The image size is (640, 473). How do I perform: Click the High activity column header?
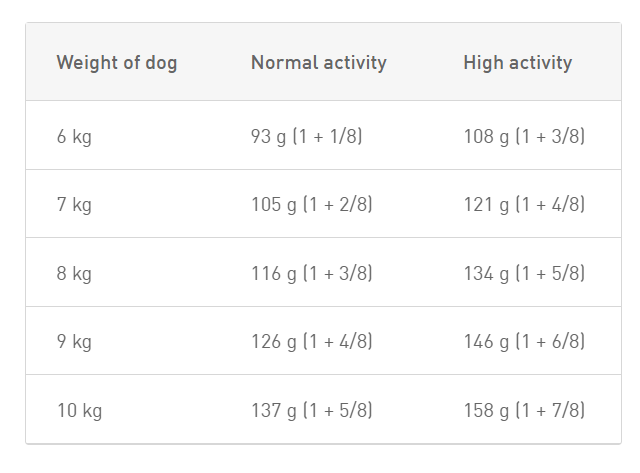[518, 63]
